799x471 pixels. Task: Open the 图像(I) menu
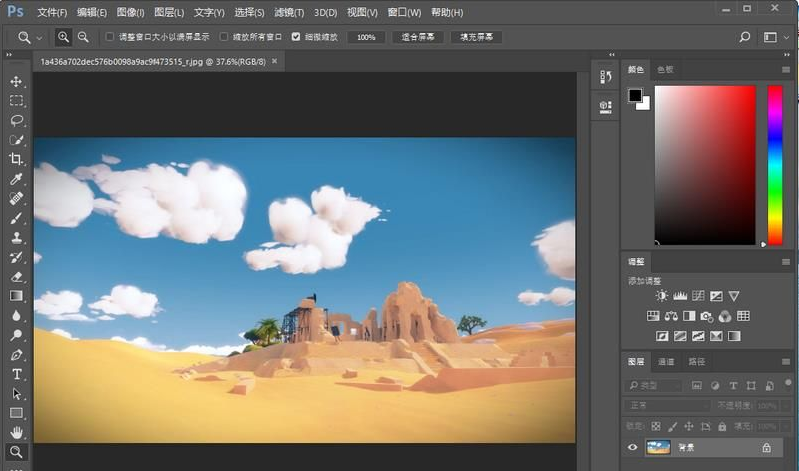pos(130,12)
